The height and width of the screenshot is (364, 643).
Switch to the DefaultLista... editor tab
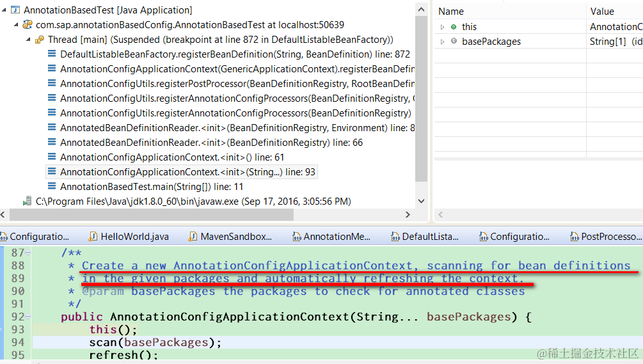coord(425,237)
